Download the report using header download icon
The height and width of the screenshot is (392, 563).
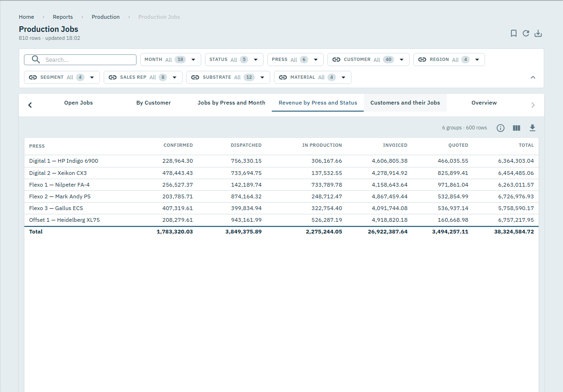pos(538,33)
